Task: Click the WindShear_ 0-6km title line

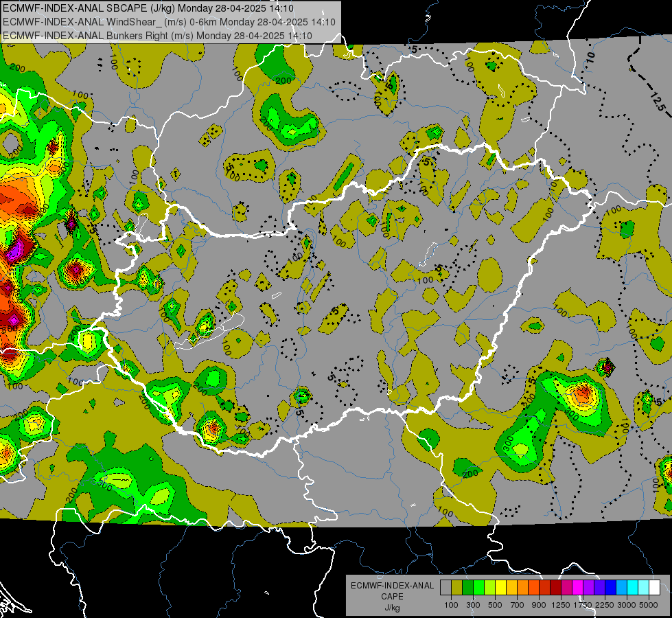Action: click(169, 22)
